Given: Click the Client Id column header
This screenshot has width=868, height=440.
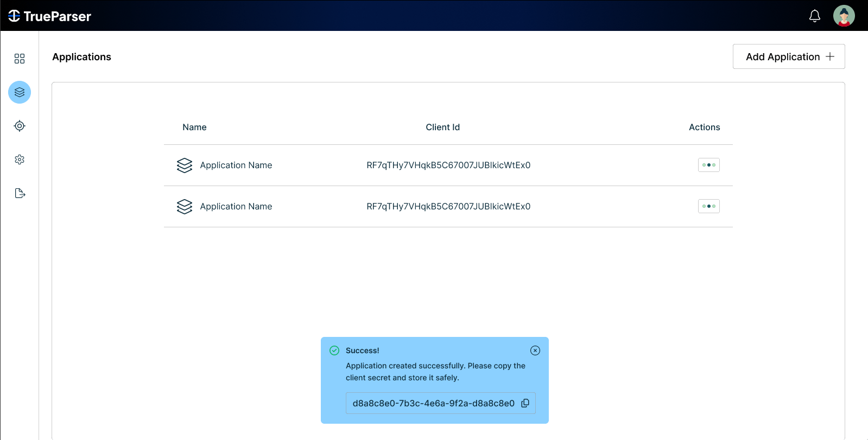Looking at the screenshot, I should [442, 127].
